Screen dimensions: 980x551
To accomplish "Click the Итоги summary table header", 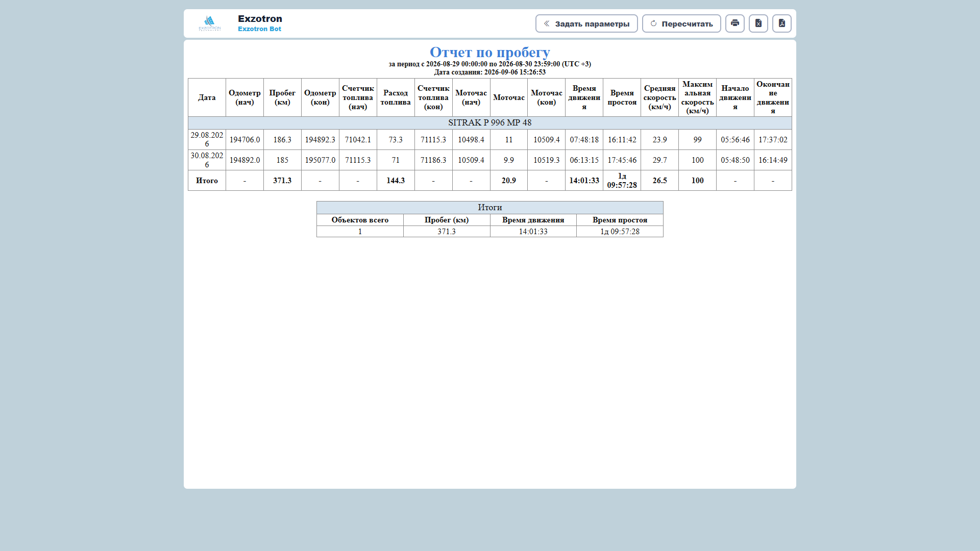I will tap(490, 208).
